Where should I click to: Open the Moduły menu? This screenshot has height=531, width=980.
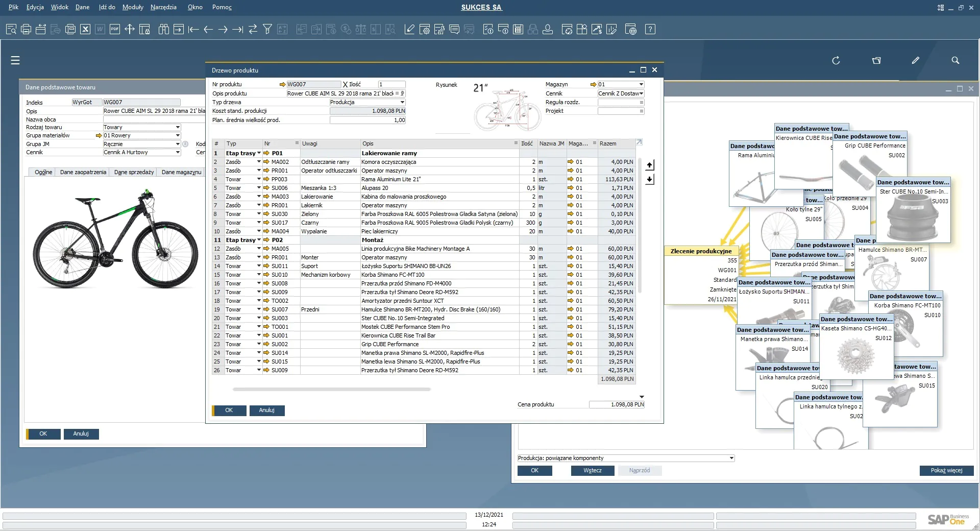133,7
